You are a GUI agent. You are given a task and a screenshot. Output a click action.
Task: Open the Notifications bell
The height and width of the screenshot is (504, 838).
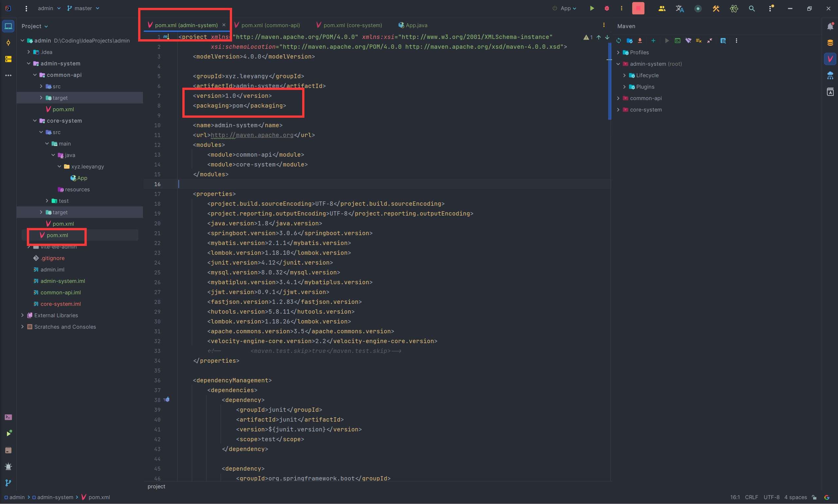830,26
